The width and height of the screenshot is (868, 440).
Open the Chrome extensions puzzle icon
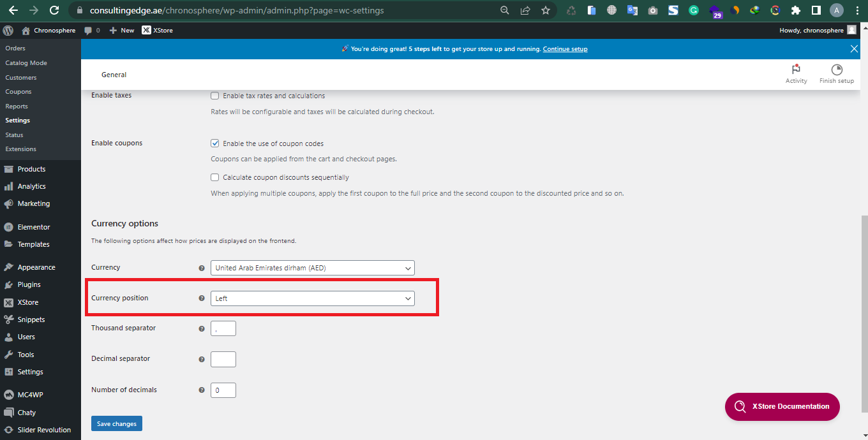795,10
